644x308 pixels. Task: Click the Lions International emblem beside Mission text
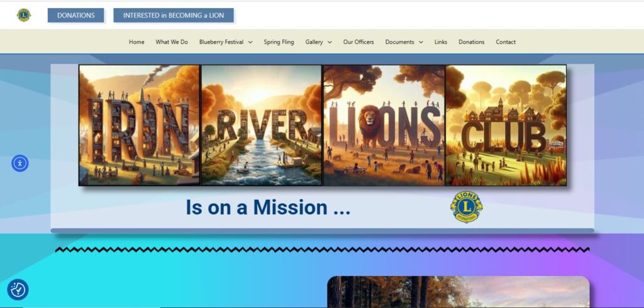click(466, 207)
